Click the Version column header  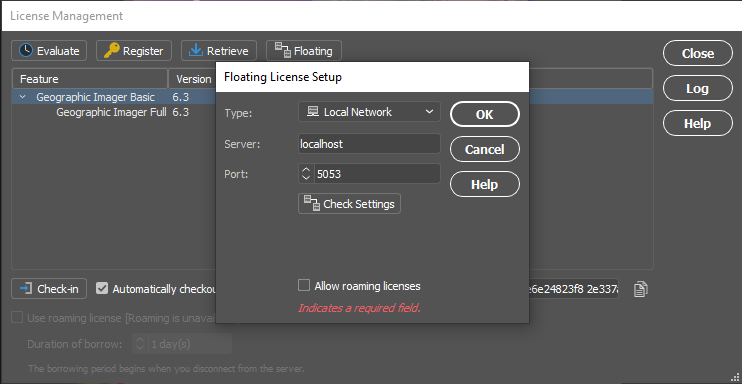(193, 79)
